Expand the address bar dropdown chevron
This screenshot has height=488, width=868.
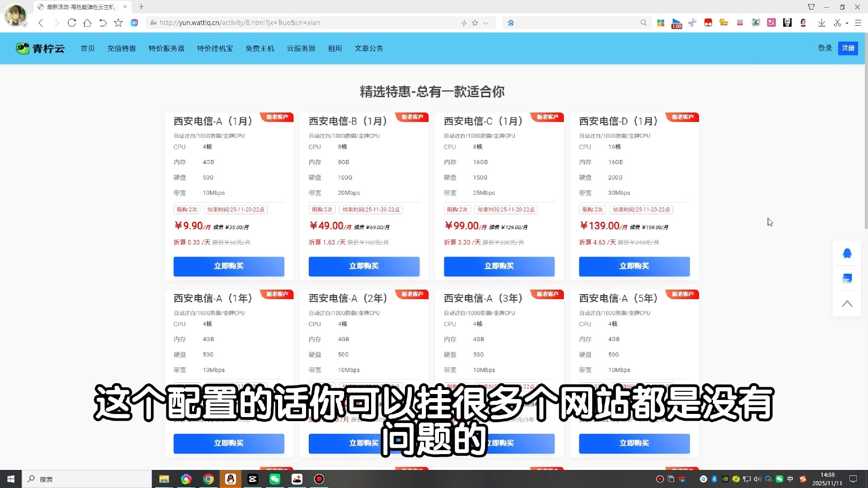click(x=486, y=23)
